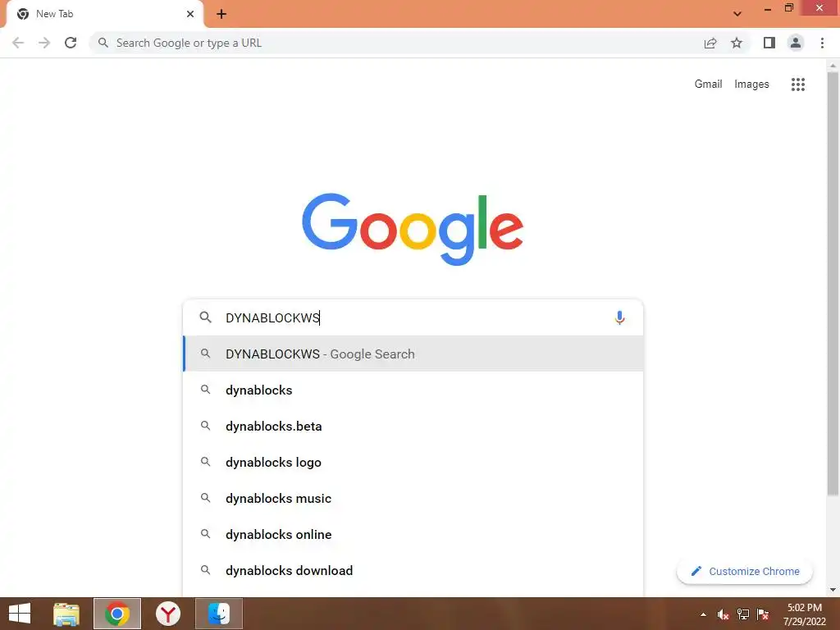Open the network tray icon

tap(743, 614)
